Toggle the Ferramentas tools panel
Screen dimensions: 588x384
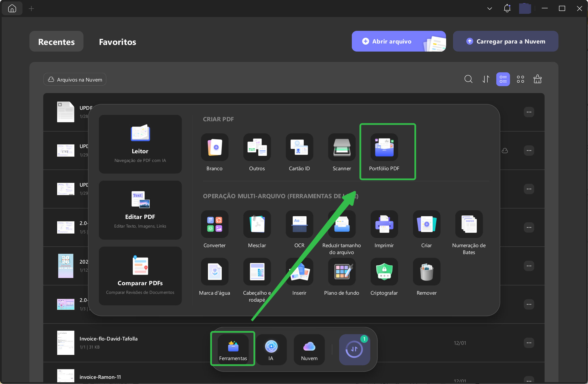pyautogui.click(x=233, y=349)
